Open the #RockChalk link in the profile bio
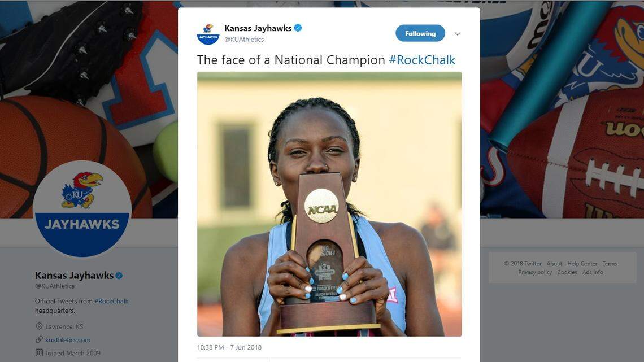The height and width of the screenshot is (362, 644). [x=111, y=301]
